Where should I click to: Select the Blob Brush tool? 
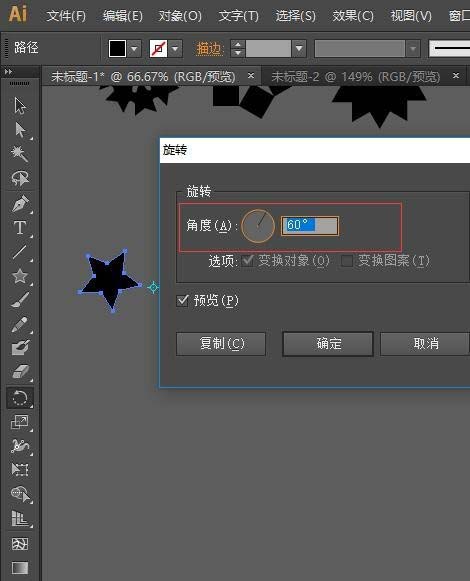click(20, 348)
